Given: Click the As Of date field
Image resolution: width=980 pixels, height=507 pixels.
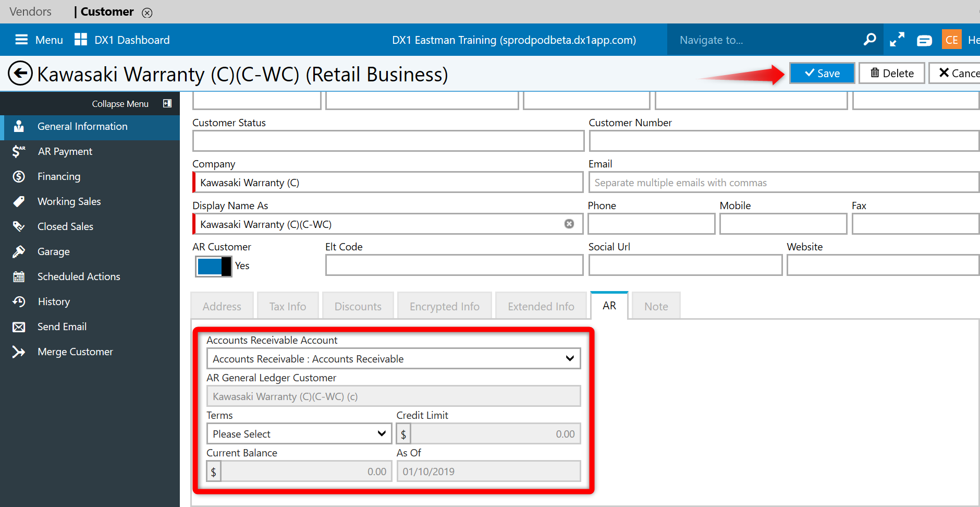Looking at the screenshot, I should [x=488, y=472].
